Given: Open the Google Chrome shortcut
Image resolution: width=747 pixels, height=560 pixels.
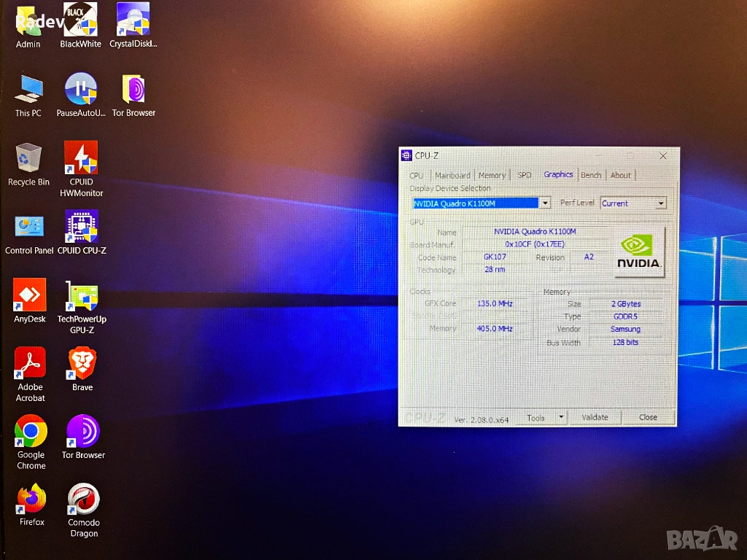Looking at the screenshot, I should point(31,432).
